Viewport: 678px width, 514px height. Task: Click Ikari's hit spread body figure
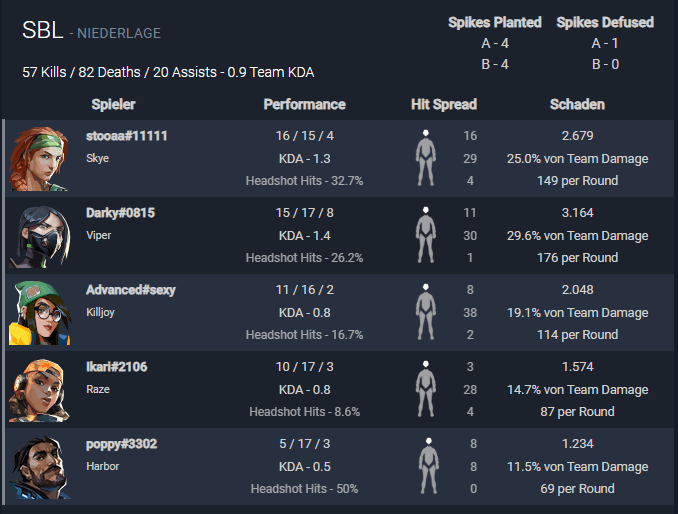click(426, 389)
